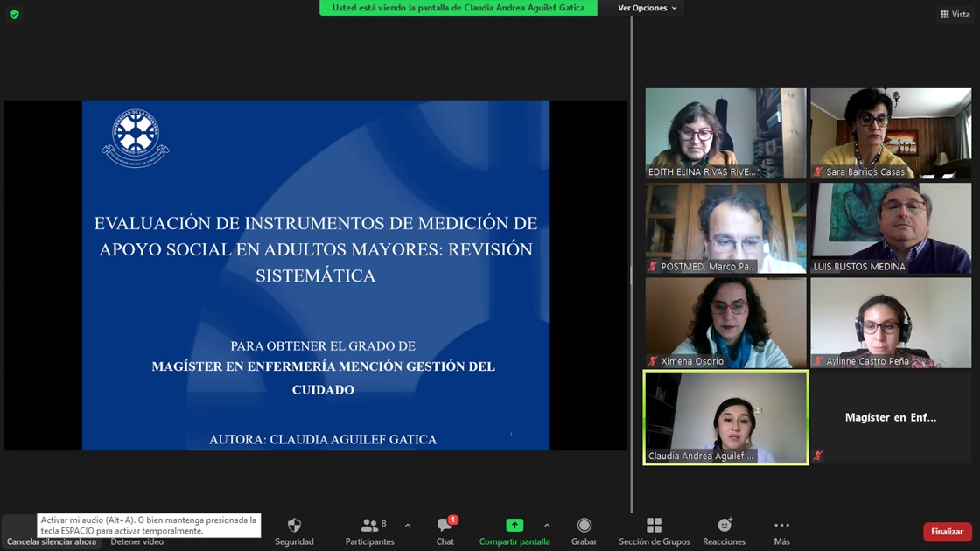The height and width of the screenshot is (551, 980).
Task: Select the Magíster en Enf... participant tile
Action: [x=891, y=417]
